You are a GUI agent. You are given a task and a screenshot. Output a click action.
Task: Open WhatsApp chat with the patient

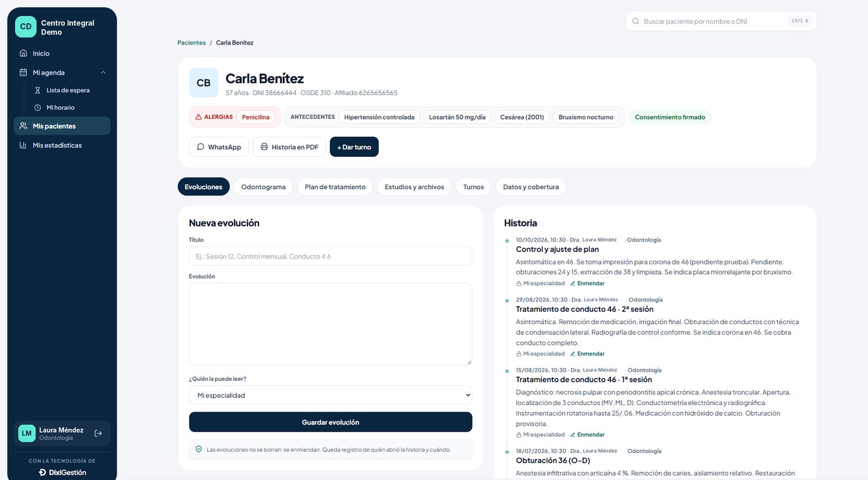coord(219,147)
